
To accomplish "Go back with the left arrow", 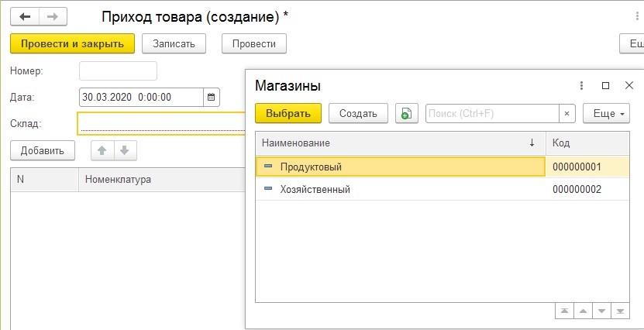I will [x=25, y=15].
